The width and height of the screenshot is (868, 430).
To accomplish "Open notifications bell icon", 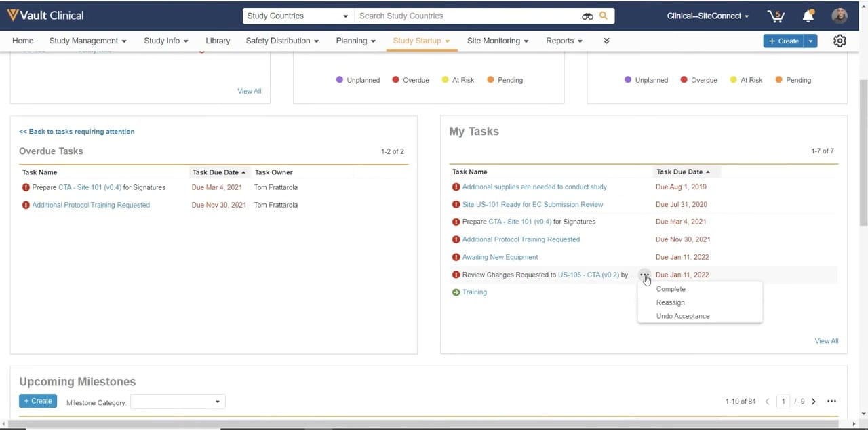I will [808, 16].
